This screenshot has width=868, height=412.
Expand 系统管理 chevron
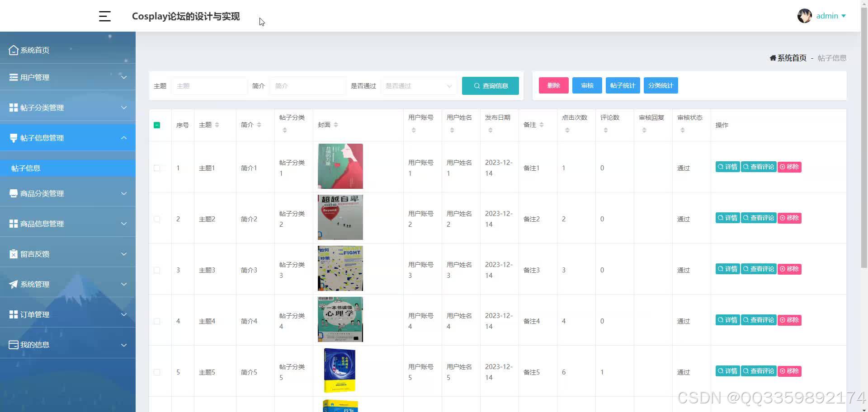click(124, 284)
